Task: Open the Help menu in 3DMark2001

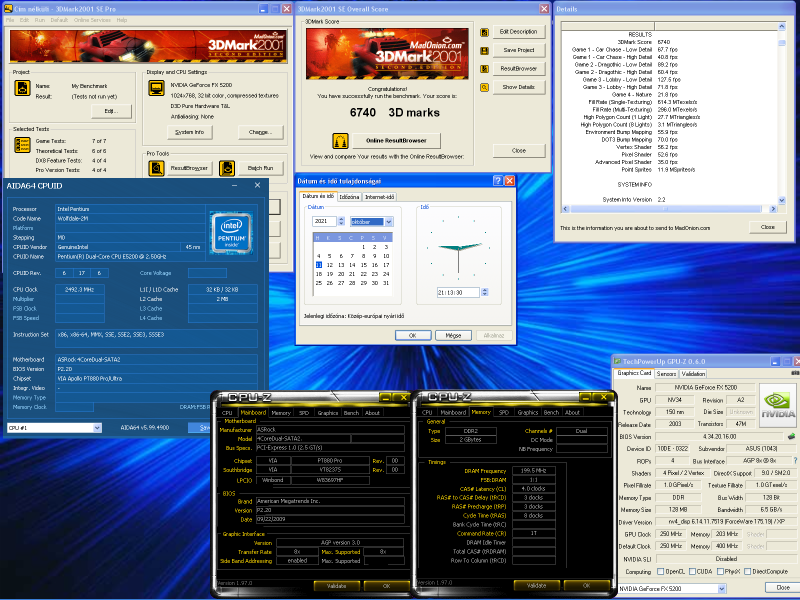Action: tap(121, 20)
